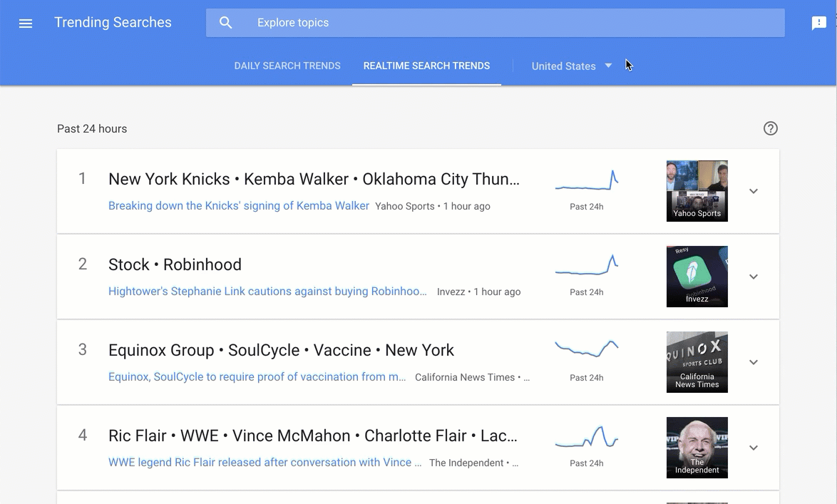Open the send feedback icon
This screenshot has width=837, height=504.
[819, 23]
